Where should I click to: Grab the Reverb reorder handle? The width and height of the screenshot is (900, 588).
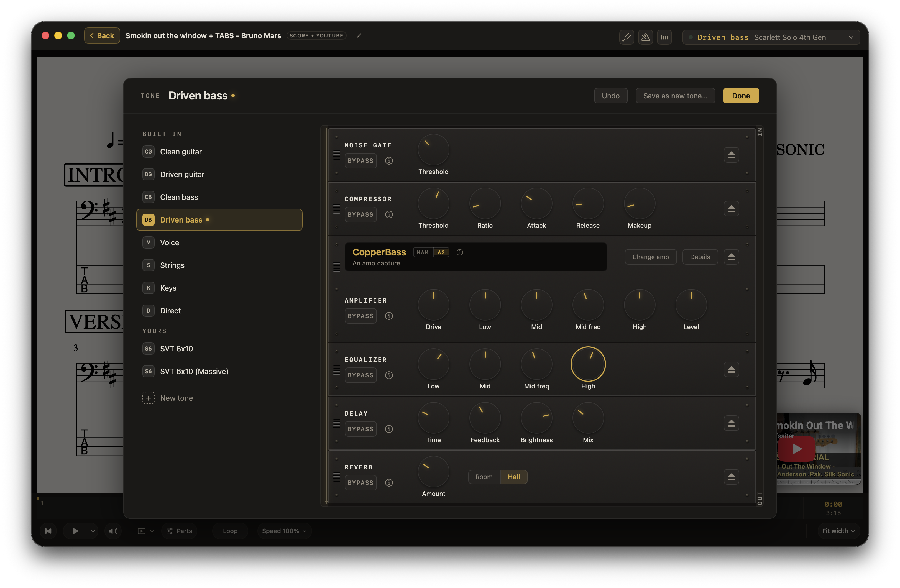337,477
